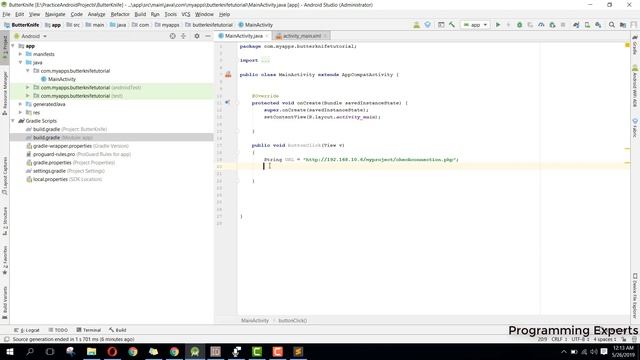Click the Sync Project with Gradle icon
This screenshot has width=640, height=360.
click(x=576, y=25)
